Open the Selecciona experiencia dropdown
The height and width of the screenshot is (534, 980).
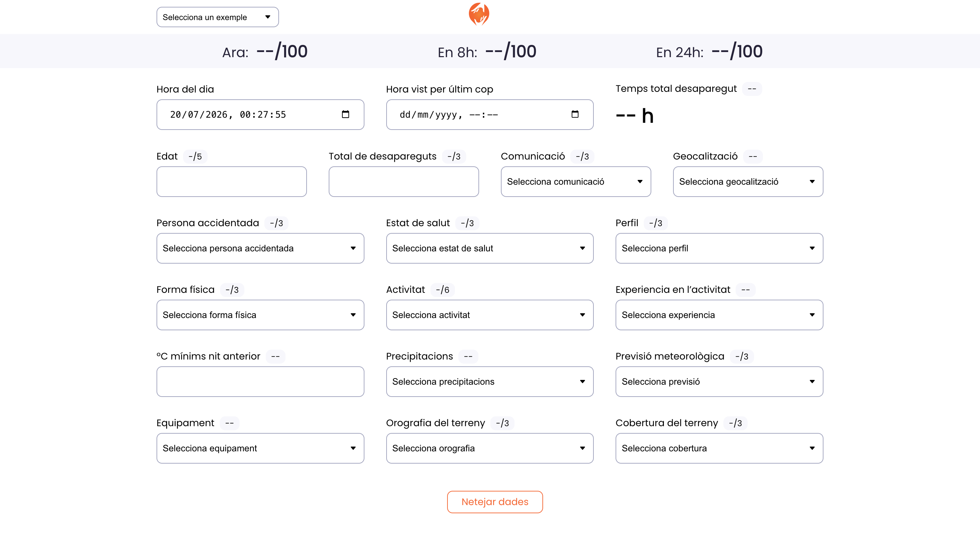[x=719, y=315]
